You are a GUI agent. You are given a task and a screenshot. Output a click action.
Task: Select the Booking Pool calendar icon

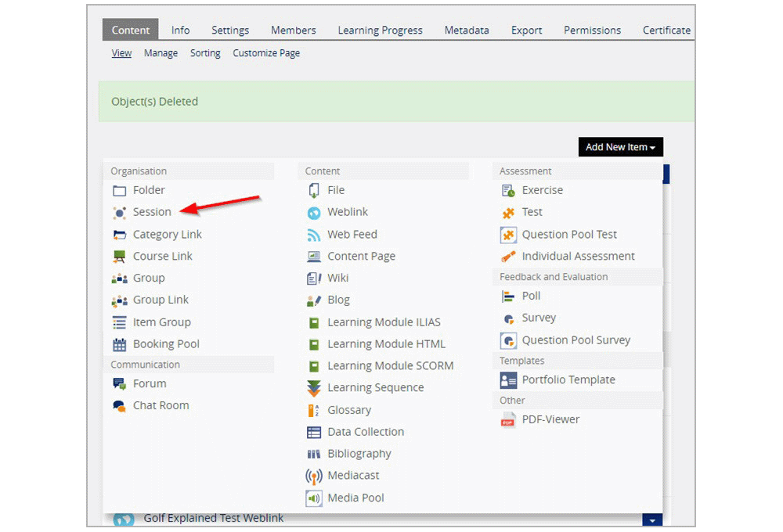(x=119, y=344)
